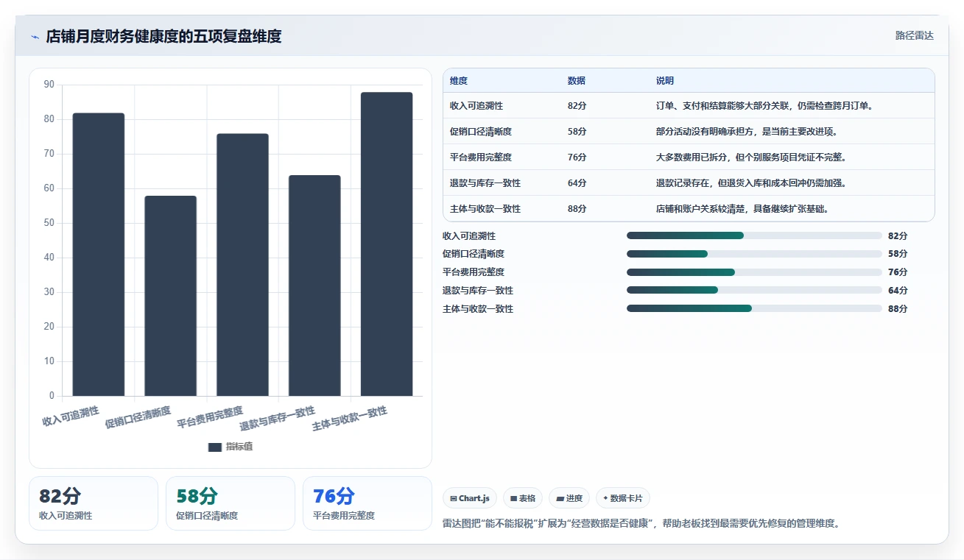964x560 pixels.
Task: Click the 进度 tag chip label
Action: point(574,498)
